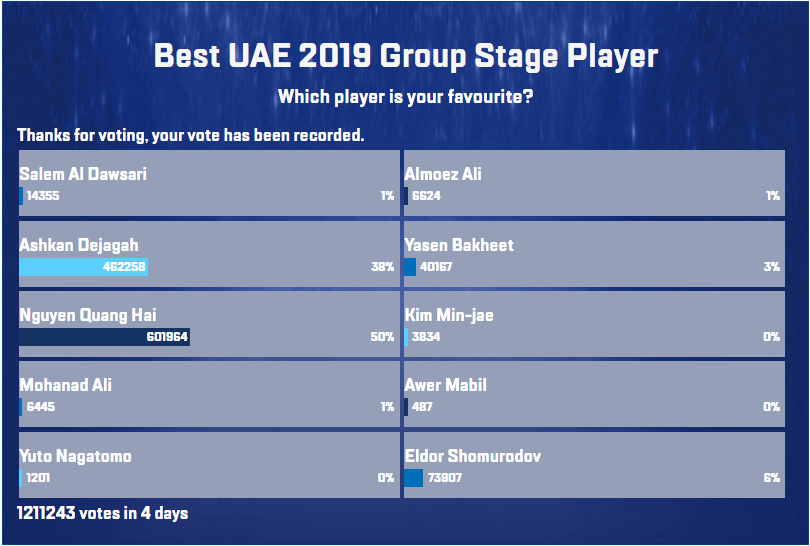
Task: Click Yasen Bakheet's blue vote bar
Action: [x=410, y=267]
